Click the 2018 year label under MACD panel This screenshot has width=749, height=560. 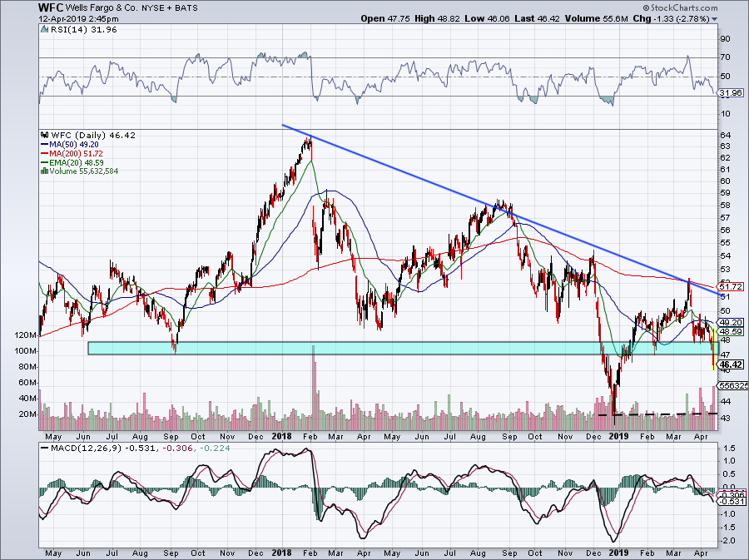coord(281,553)
